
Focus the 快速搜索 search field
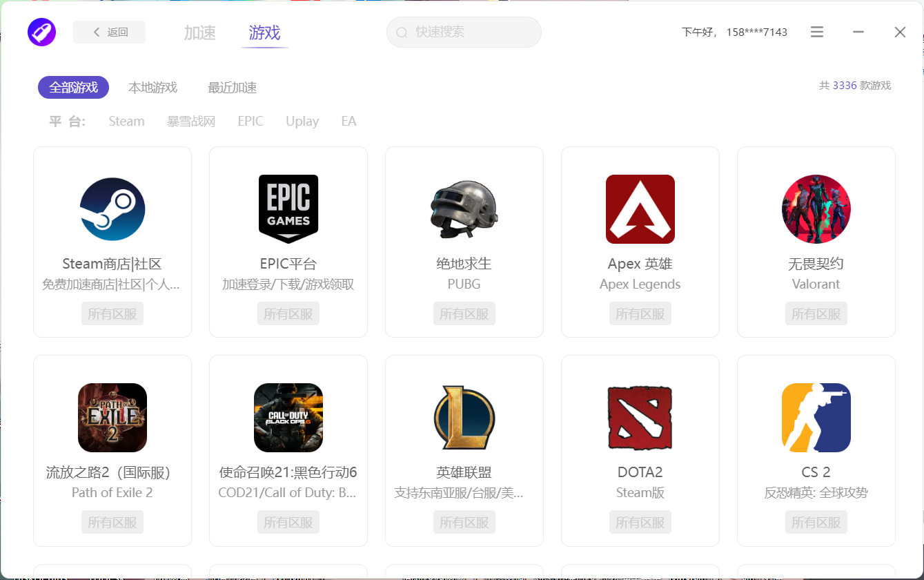pyautogui.click(x=464, y=32)
